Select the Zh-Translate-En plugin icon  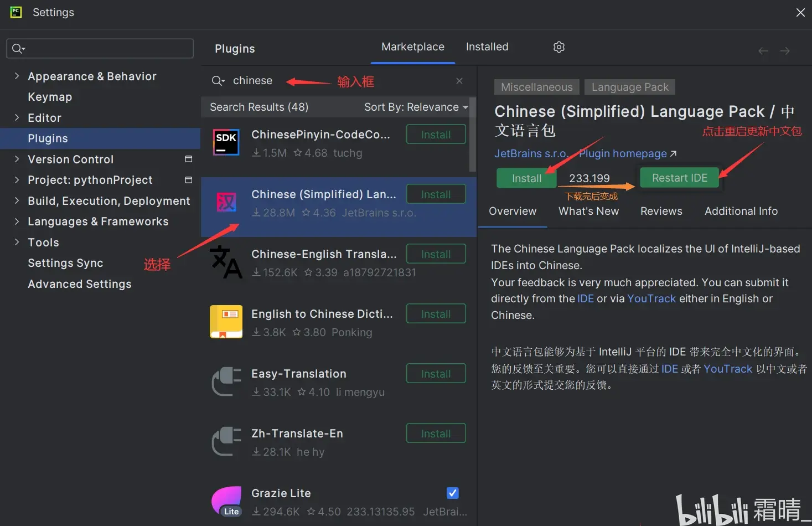225,441
